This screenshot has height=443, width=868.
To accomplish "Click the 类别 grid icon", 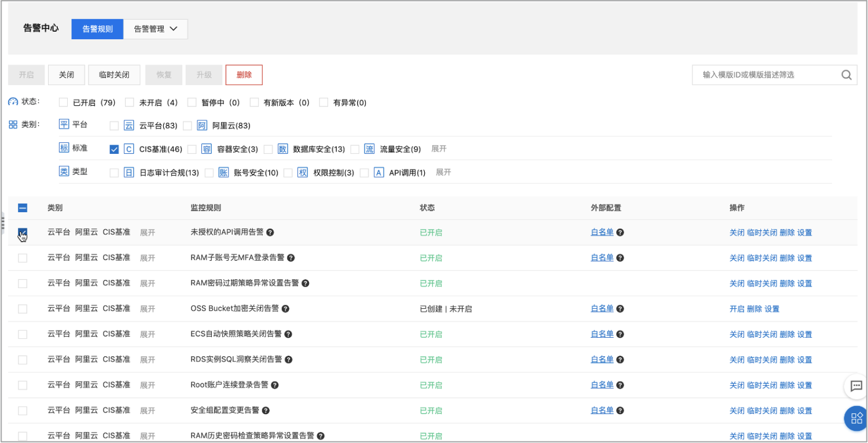I will point(13,124).
